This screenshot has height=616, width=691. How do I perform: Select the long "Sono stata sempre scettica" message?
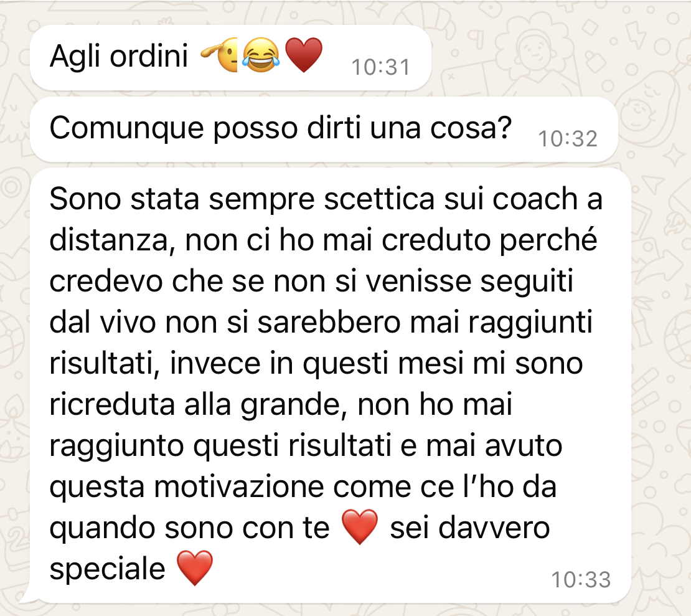pyautogui.click(x=330, y=385)
